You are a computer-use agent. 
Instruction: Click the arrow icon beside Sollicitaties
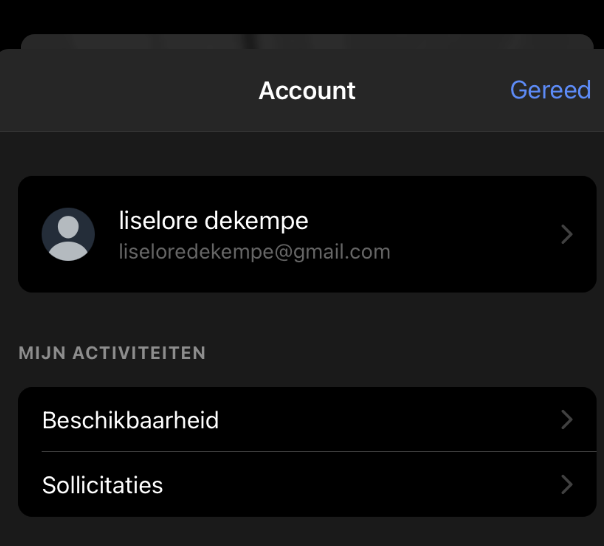(x=566, y=485)
